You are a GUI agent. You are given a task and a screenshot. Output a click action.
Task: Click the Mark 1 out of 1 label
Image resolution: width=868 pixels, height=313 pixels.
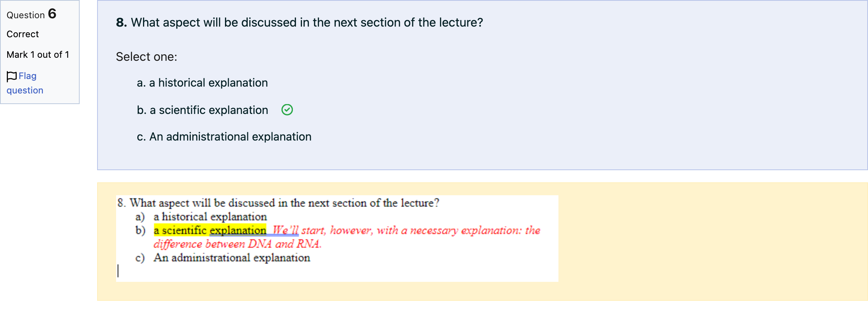click(38, 55)
